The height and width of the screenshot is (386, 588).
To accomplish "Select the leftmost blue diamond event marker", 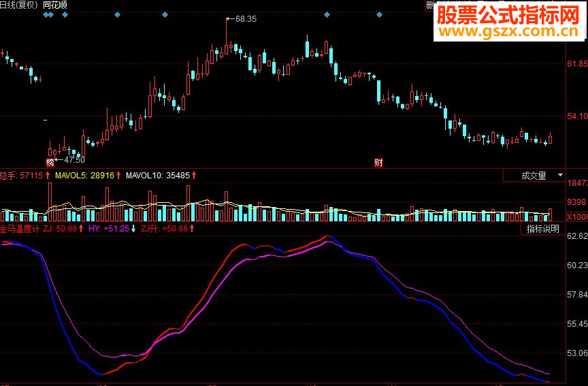I will click(x=46, y=14).
